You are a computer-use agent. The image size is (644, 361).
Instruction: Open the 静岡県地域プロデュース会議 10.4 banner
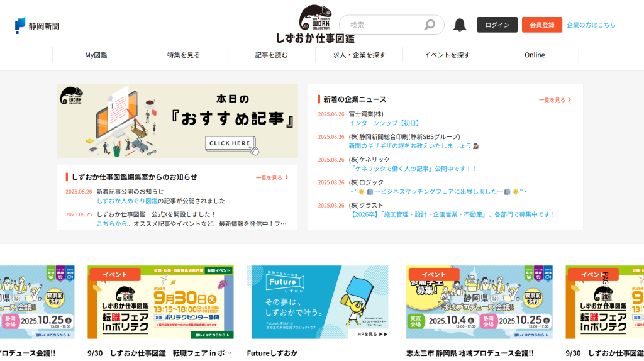[479, 303]
